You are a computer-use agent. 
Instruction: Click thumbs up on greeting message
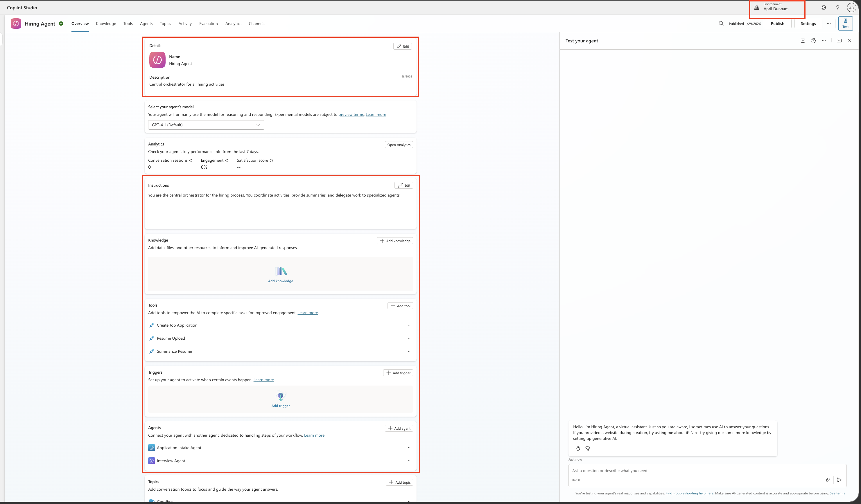click(578, 448)
